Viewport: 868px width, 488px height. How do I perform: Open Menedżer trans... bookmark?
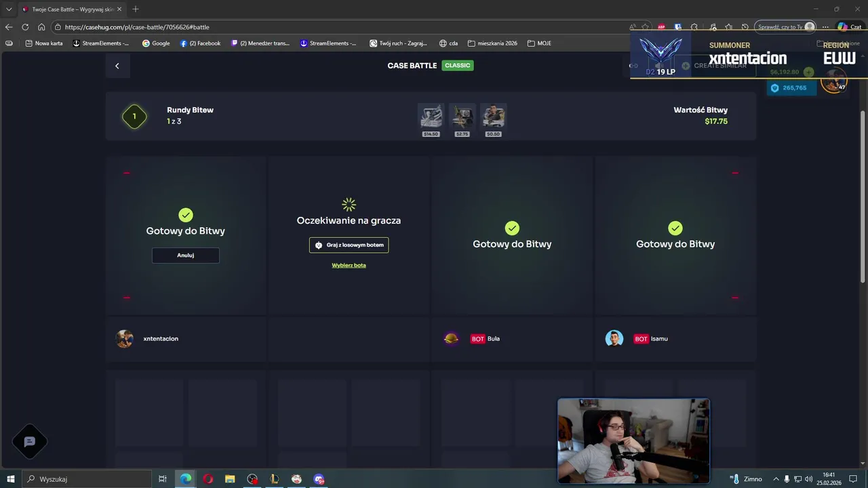pos(260,43)
